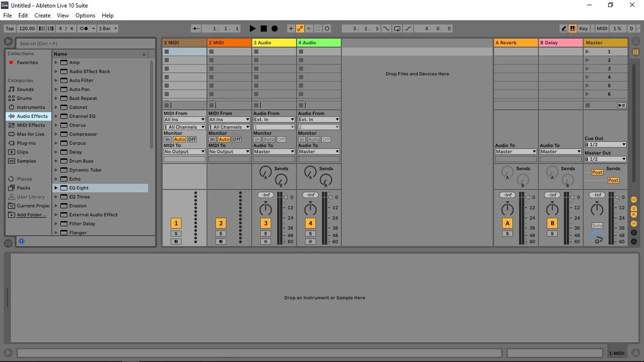Start playback with the Play button
Image resolution: width=644 pixels, height=362 pixels.
pos(252,29)
